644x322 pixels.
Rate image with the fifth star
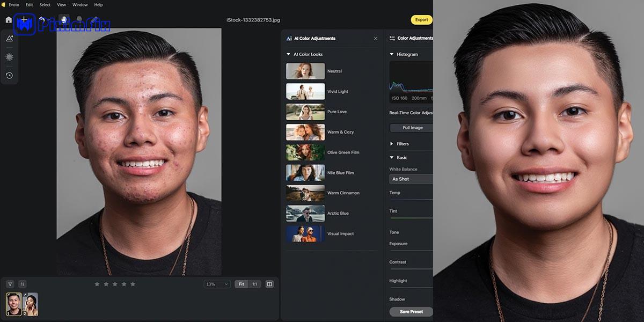pyautogui.click(x=133, y=284)
